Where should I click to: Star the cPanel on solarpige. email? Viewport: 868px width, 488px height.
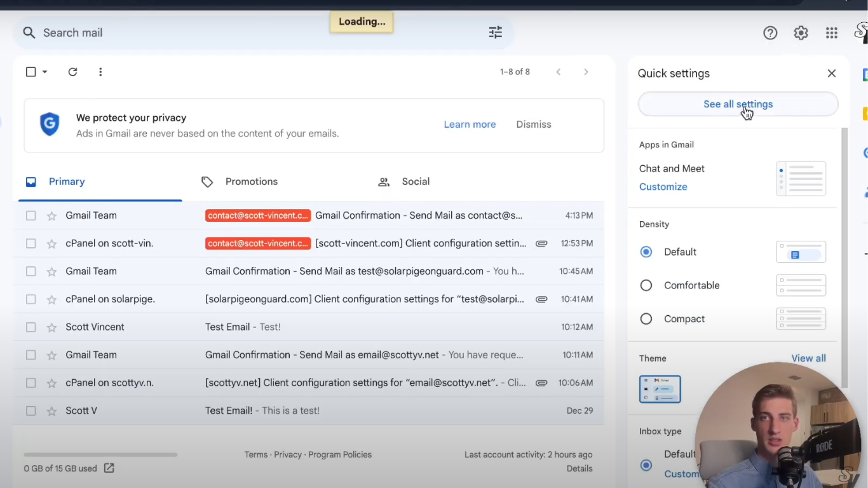click(51, 299)
